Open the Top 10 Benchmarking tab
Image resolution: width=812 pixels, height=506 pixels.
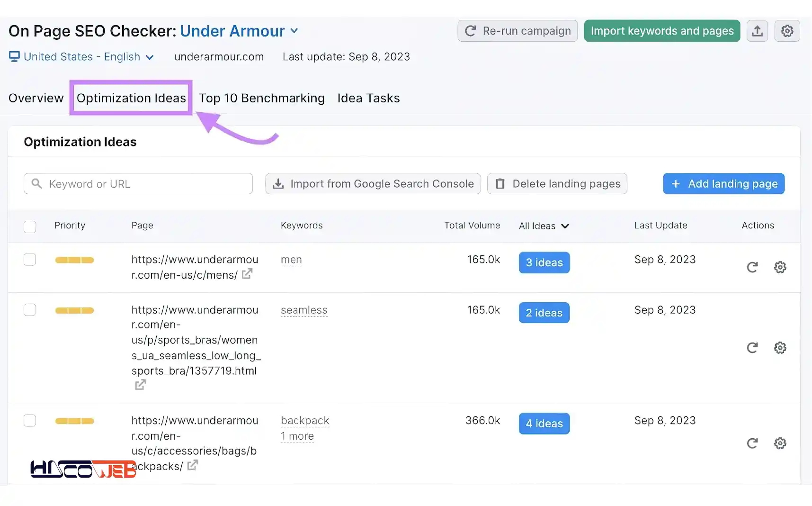(x=262, y=98)
